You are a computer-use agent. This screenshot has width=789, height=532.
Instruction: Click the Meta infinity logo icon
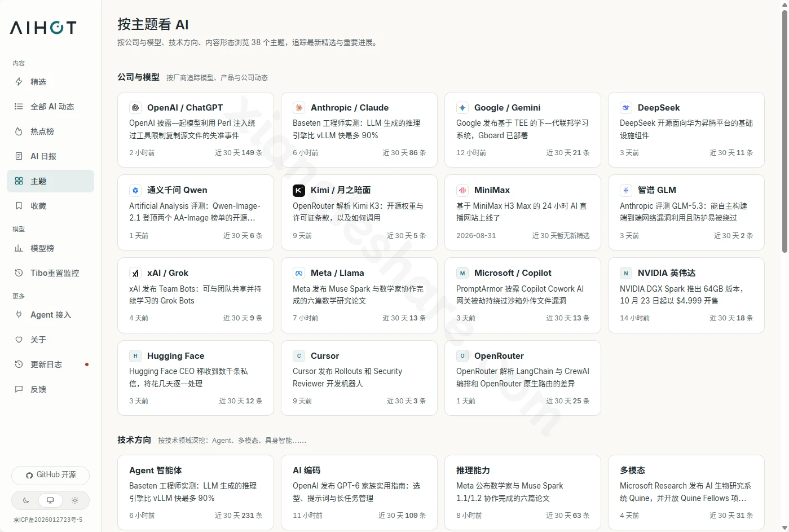(x=299, y=273)
